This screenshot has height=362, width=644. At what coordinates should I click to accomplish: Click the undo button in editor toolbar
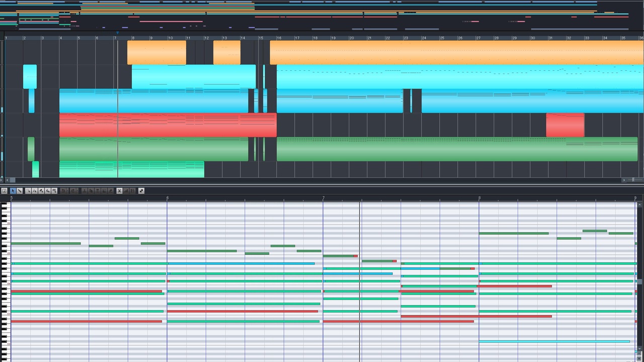pyautogui.click(x=63, y=191)
